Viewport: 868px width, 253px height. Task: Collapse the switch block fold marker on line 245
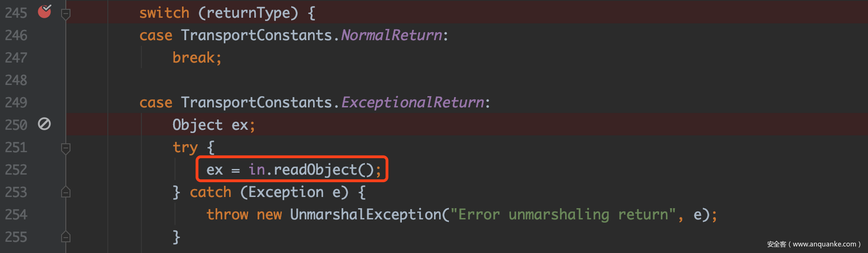(x=66, y=14)
